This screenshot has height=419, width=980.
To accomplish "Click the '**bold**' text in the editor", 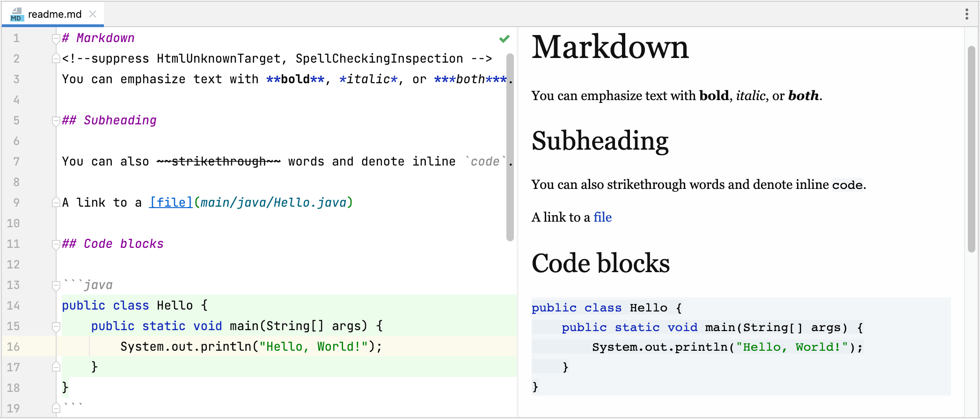I will (x=295, y=79).
